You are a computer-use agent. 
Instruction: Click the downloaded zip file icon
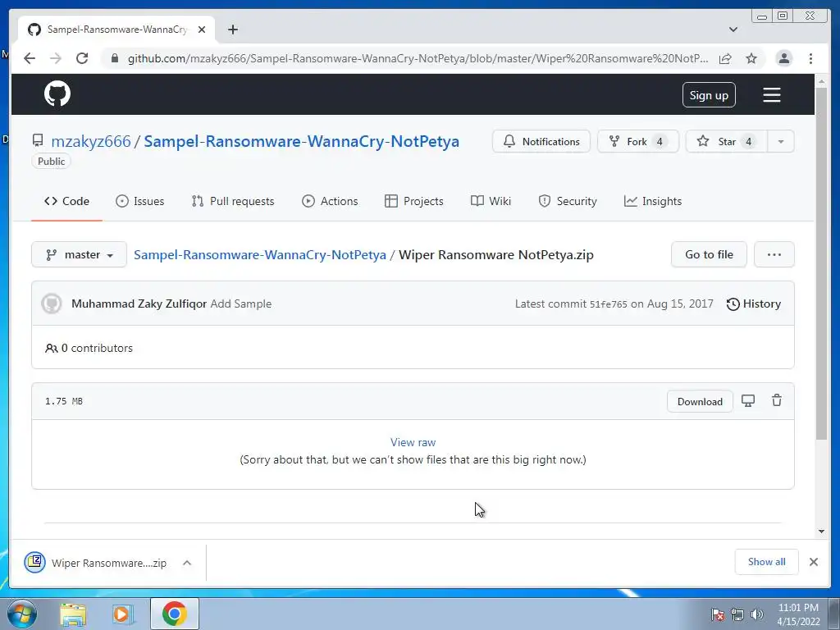point(34,563)
